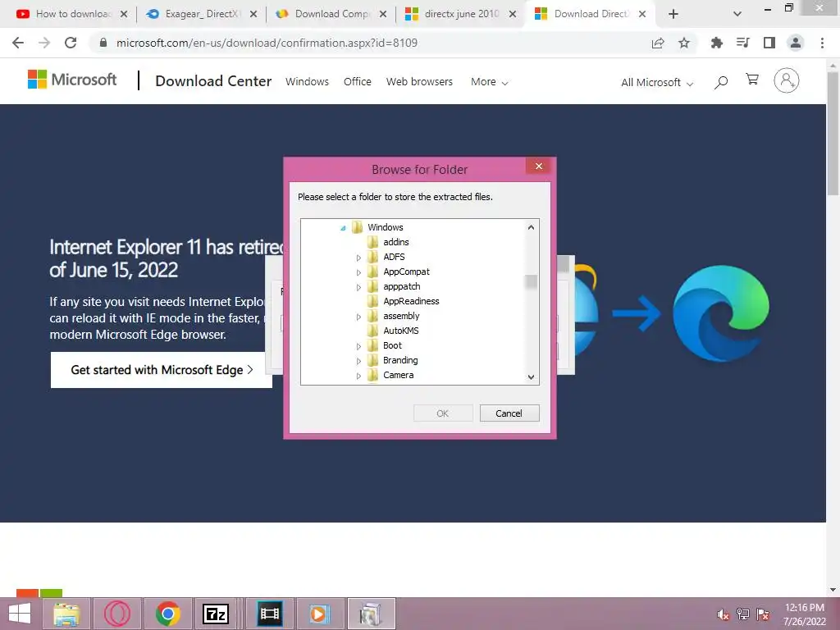The image size is (840, 630).
Task: Open the media controls icon in toolbar
Action: coord(743,43)
